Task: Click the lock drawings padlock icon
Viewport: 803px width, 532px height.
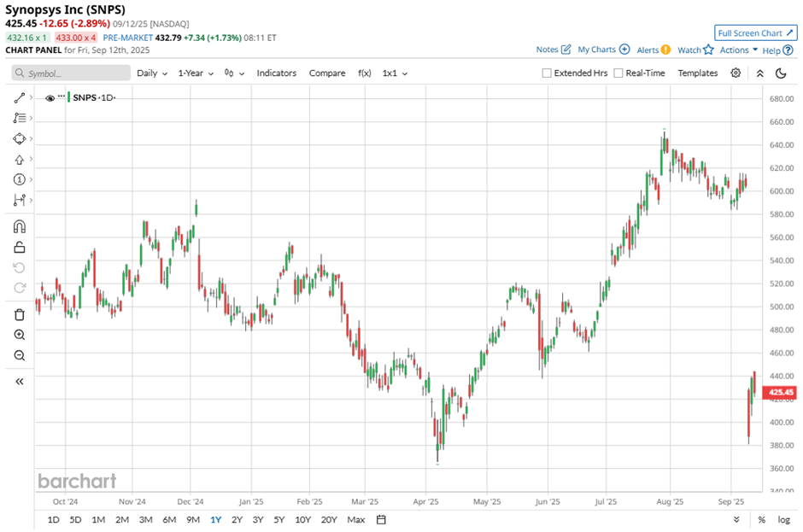Action: point(20,248)
